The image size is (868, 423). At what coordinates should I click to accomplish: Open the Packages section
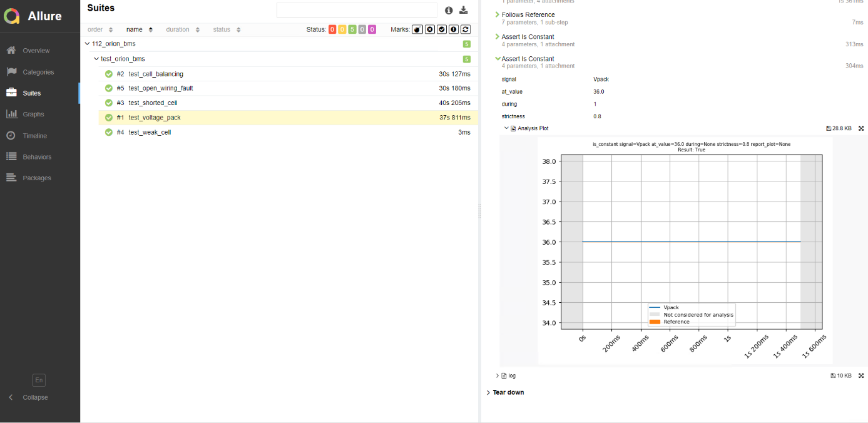tap(36, 178)
